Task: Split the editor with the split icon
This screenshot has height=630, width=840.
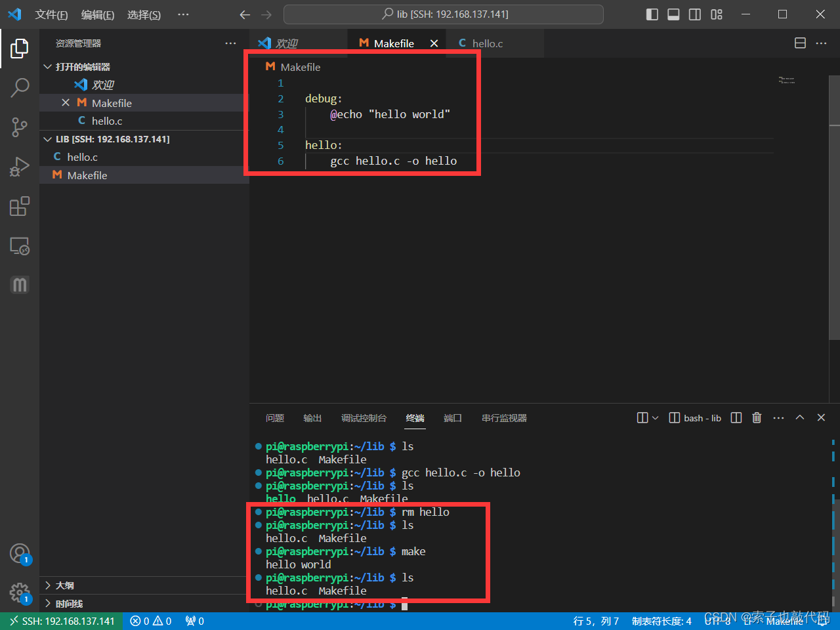Action: tap(800, 43)
